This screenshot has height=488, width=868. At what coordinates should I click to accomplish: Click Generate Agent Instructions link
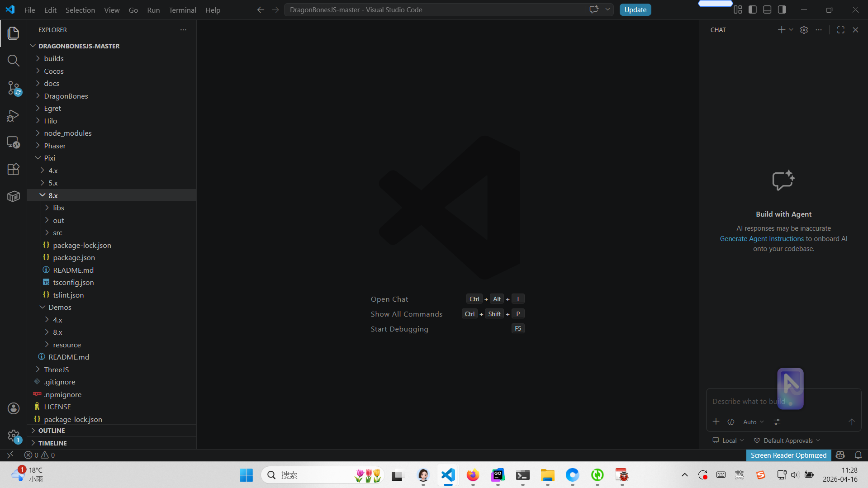(x=762, y=239)
